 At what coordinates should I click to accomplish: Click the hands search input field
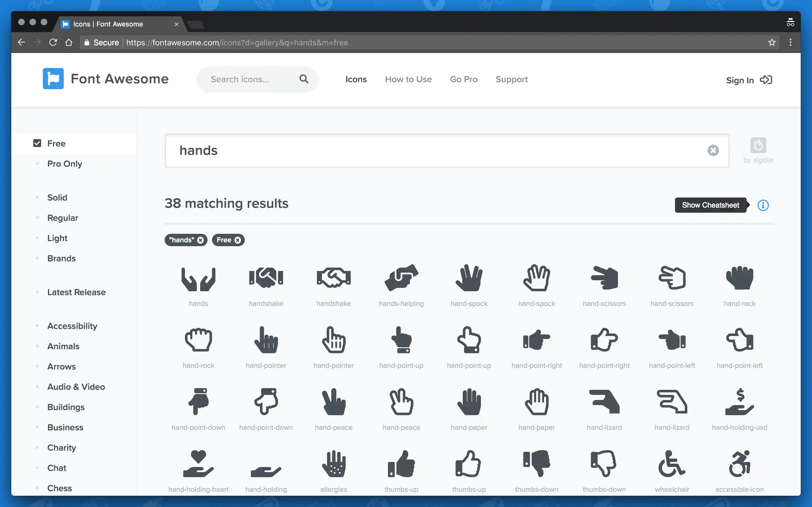click(x=447, y=150)
